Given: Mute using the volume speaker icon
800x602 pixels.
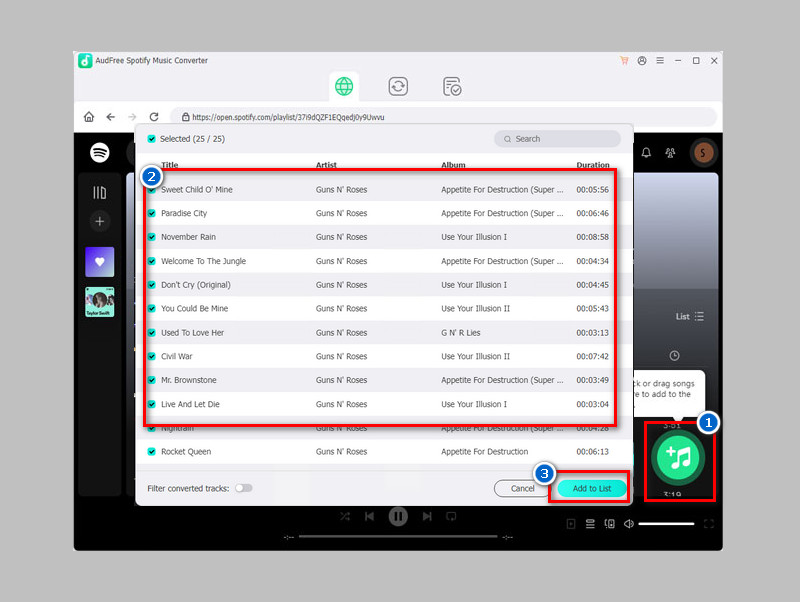Looking at the screenshot, I should pyautogui.click(x=629, y=524).
